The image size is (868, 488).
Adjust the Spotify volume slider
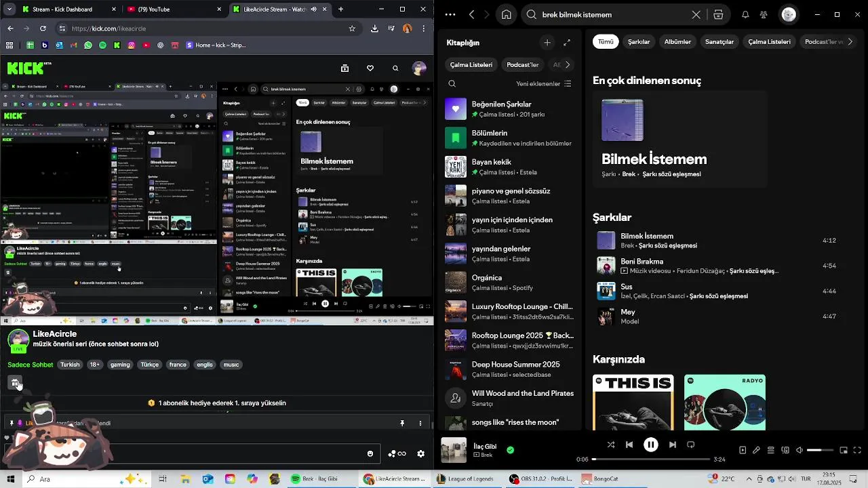pyautogui.click(x=819, y=450)
